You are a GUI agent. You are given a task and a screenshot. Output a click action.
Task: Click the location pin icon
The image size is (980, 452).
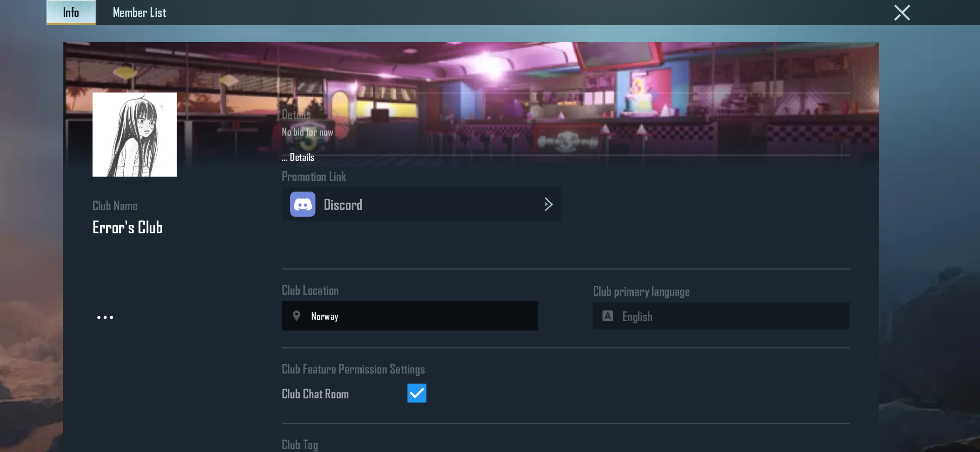(297, 316)
